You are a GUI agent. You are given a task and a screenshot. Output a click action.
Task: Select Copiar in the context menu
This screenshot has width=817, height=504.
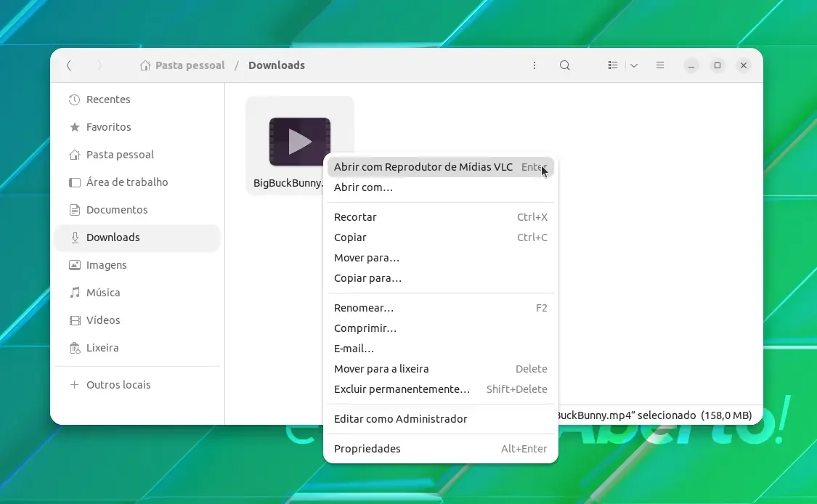[x=440, y=237]
